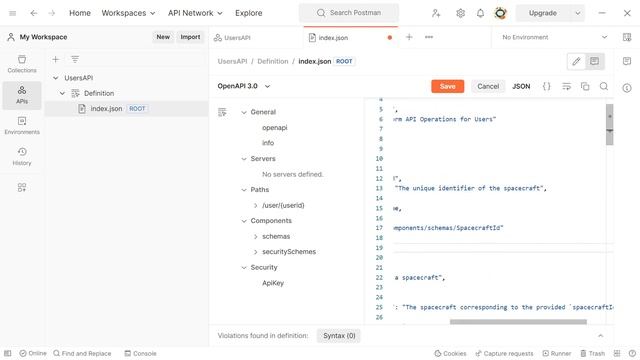Screen dimensions: 640x360
Task: Click the New button
Action: [163, 37]
